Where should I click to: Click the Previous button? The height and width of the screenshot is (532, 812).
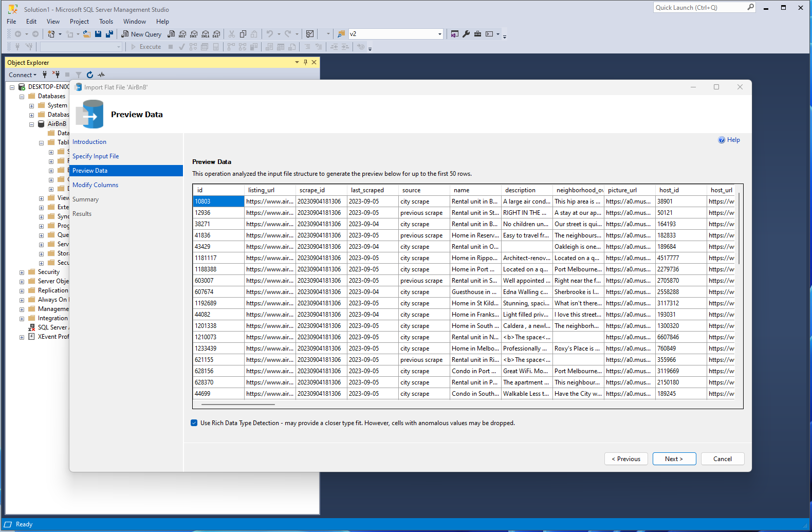point(625,459)
